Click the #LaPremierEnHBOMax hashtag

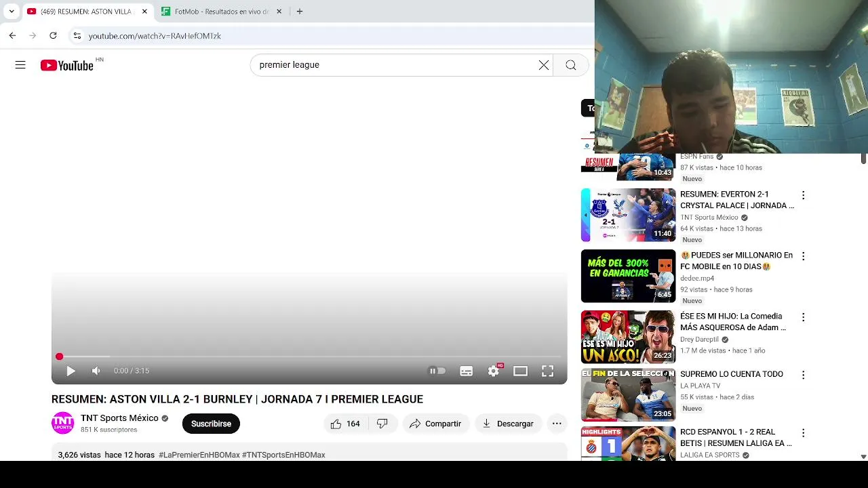(x=199, y=455)
